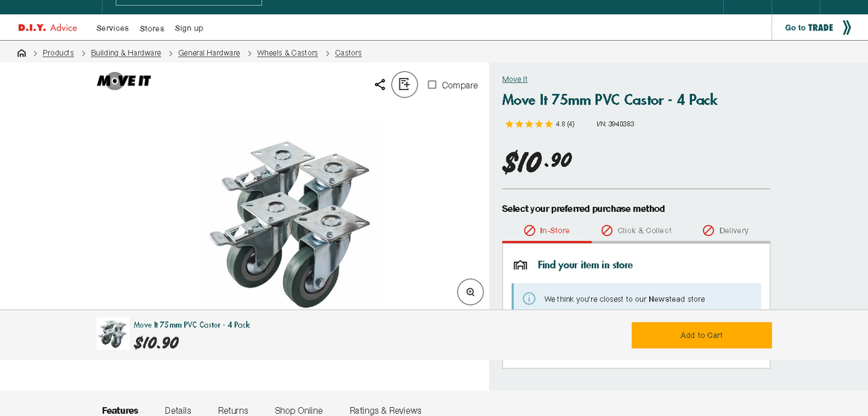The width and height of the screenshot is (868, 416).
Task: Click the Building & Hardware breadcrumb
Action: click(x=125, y=53)
